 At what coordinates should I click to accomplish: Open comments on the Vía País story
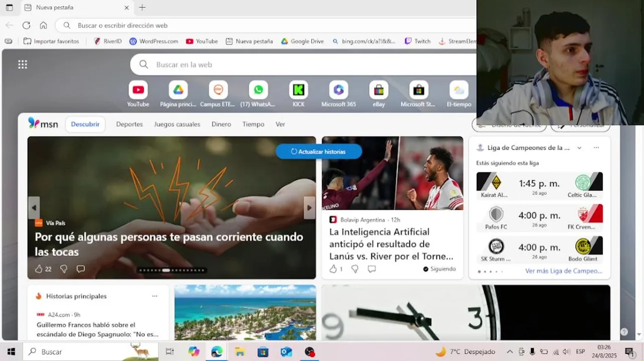tap(80, 269)
